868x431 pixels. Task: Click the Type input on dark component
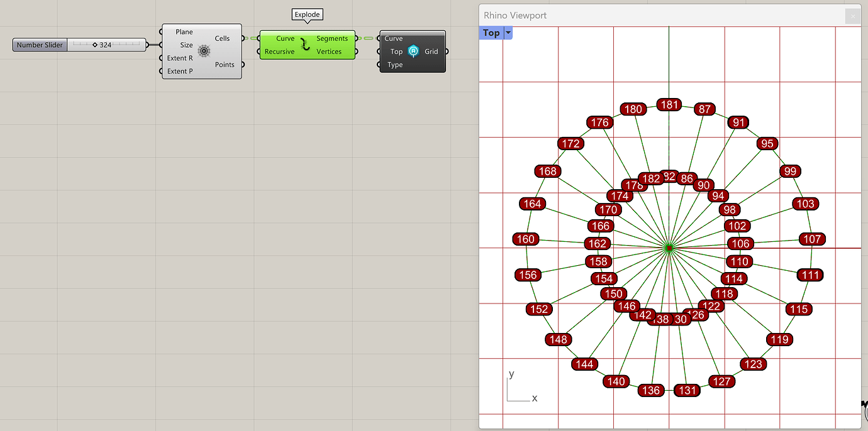tap(395, 65)
